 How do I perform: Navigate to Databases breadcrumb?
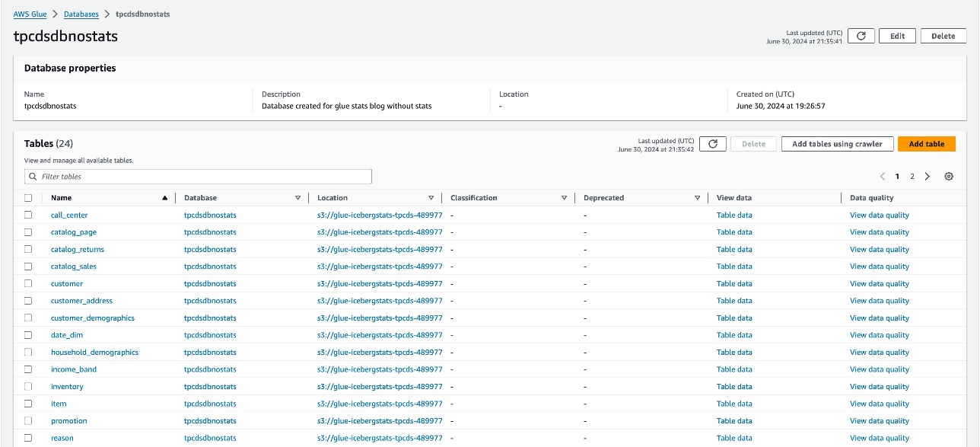tap(81, 14)
